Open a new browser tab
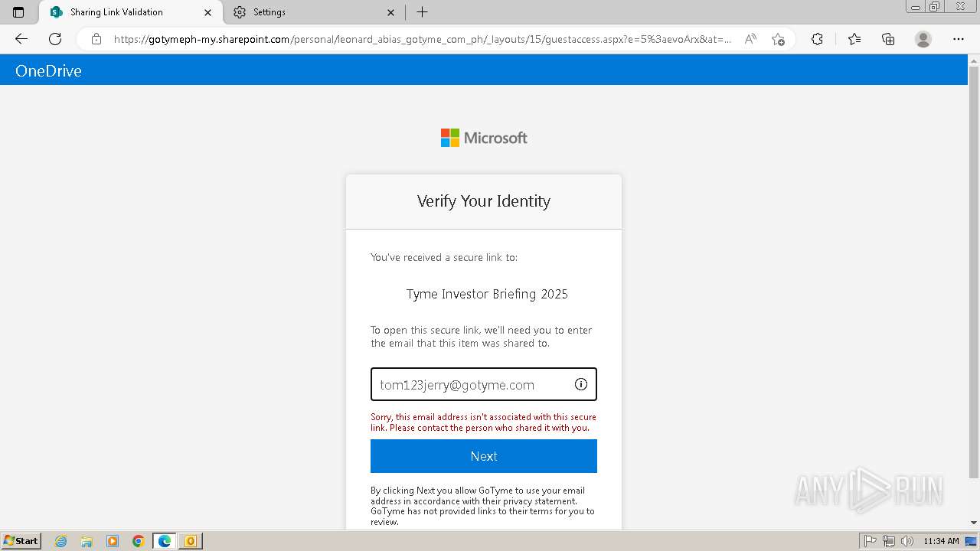This screenshot has width=980, height=551. [422, 12]
